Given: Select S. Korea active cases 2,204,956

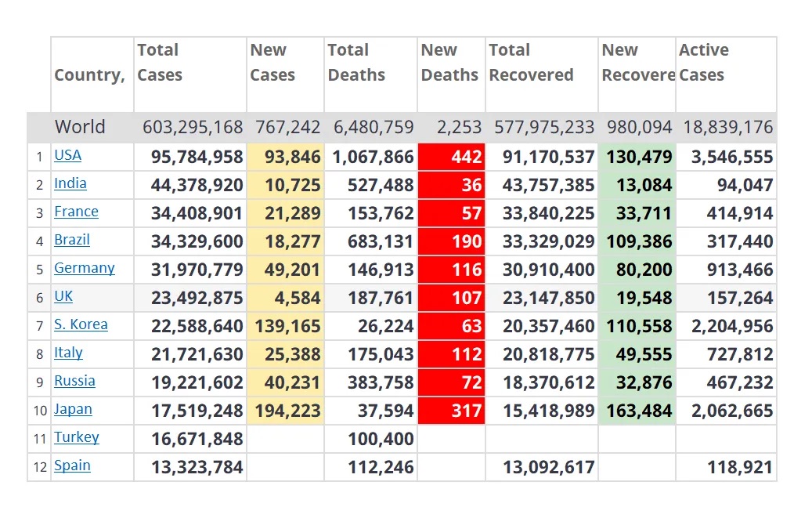Looking at the screenshot, I should 732,327.
